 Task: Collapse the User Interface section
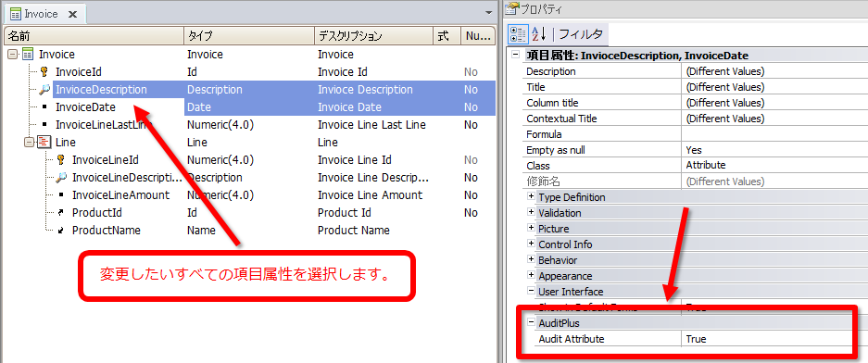click(x=532, y=291)
